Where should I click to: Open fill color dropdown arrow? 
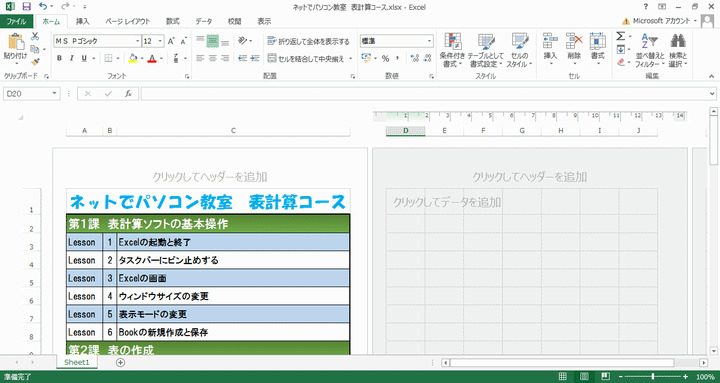tap(142, 58)
